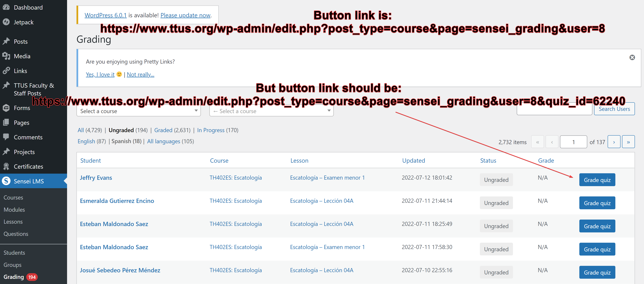Switch to the Graded filter view

pos(163,130)
